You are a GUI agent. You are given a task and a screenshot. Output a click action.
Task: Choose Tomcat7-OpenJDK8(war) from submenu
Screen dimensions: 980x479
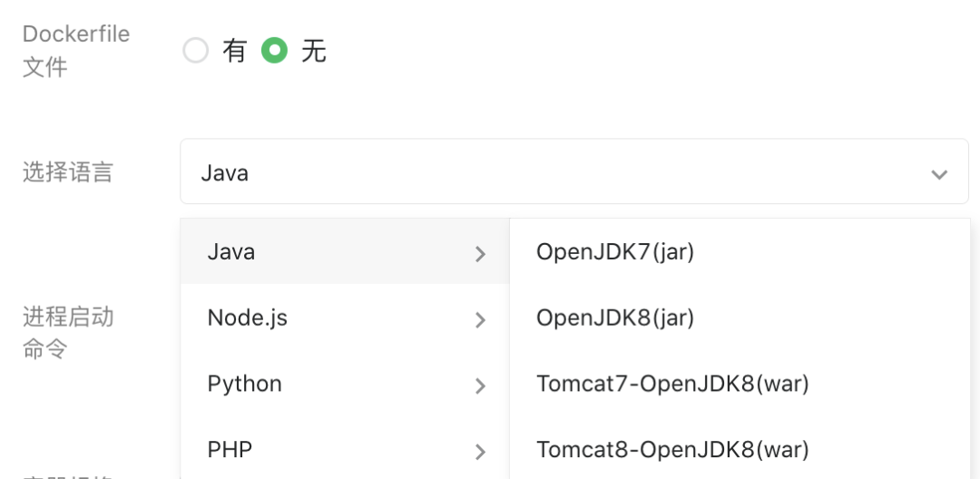(x=672, y=384)
